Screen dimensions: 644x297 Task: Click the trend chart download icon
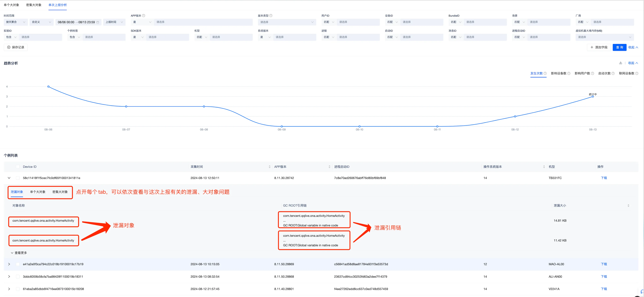coord(621,63)
